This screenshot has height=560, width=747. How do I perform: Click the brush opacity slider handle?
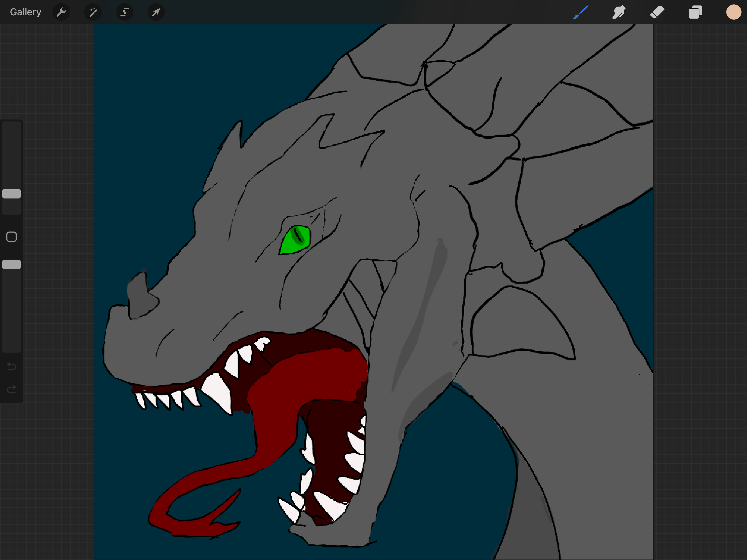(11, 264)
